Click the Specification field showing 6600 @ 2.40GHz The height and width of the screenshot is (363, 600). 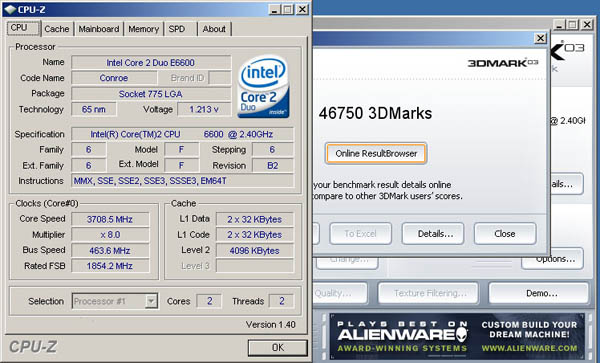[x=183, y=134]
